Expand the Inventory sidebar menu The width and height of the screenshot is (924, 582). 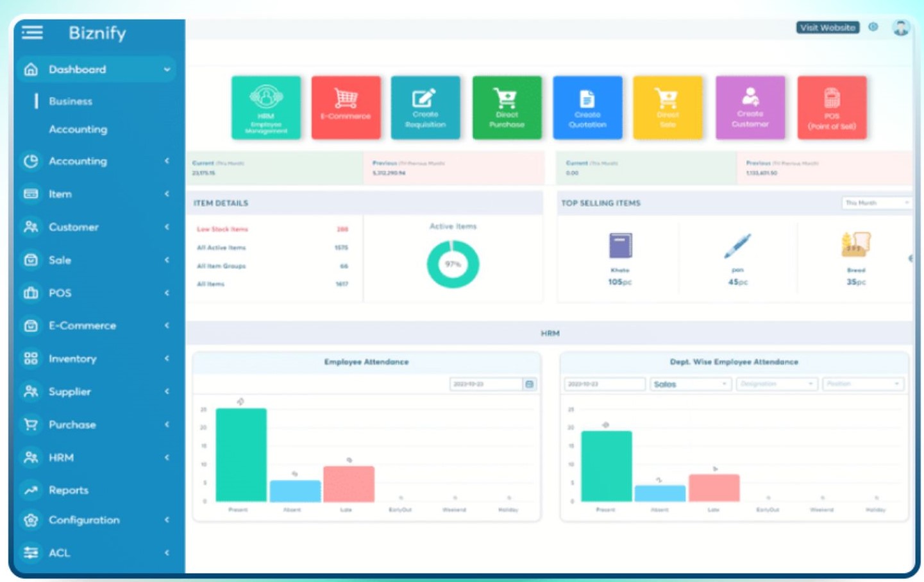coord(72,359)
